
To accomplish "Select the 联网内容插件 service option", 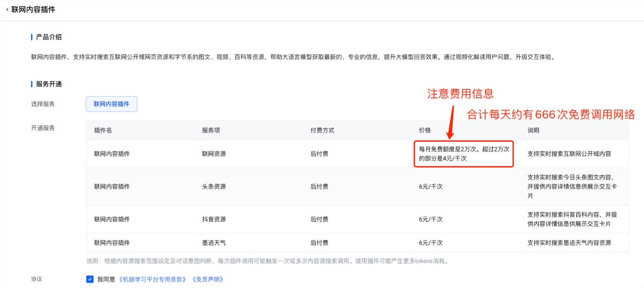I will 111,104.
